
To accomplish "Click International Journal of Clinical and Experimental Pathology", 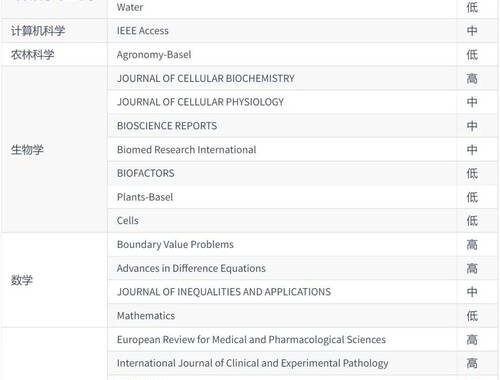I will click(253, 363).
